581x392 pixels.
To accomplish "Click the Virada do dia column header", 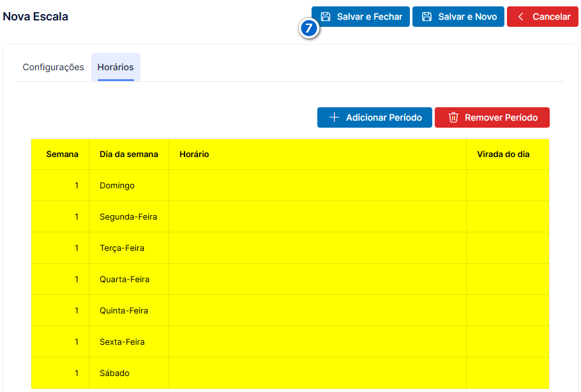I will coord(508,154).
